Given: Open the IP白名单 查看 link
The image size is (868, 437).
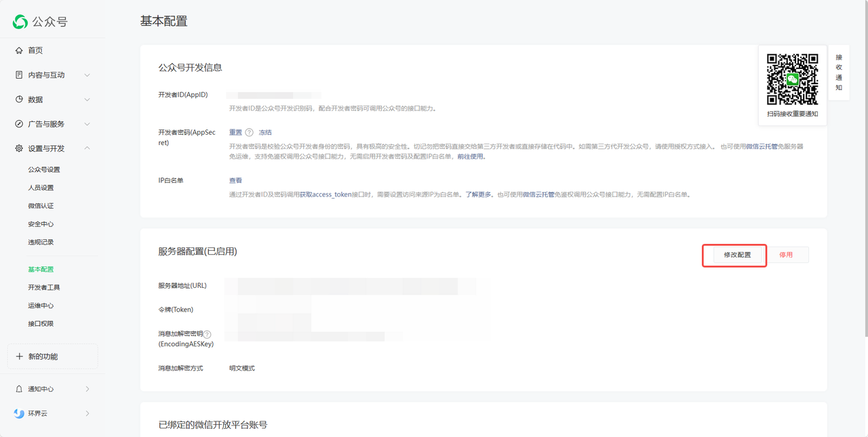Looking at the screenshot, I should click(235, 180).
